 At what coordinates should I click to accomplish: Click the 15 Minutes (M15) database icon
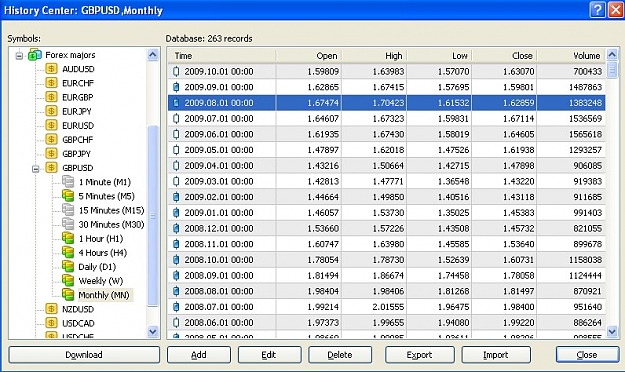coord(68,210)
